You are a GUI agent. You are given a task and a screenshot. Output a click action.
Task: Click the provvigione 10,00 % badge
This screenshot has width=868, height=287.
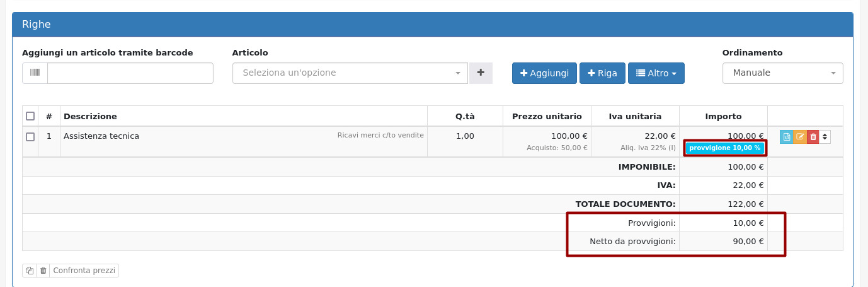pyautogui.click(x=725, y=148)
